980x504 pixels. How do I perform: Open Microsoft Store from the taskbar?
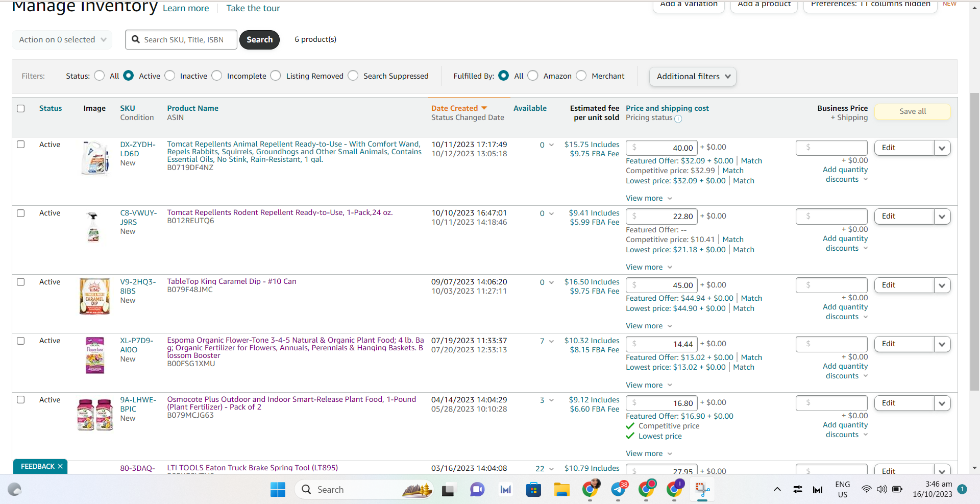click(533, 490)
